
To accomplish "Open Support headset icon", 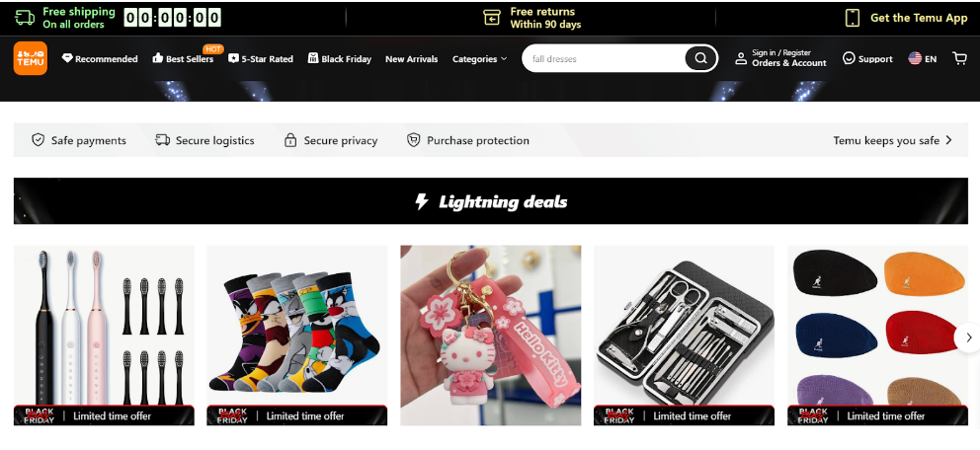I will (x=849, y=58).
